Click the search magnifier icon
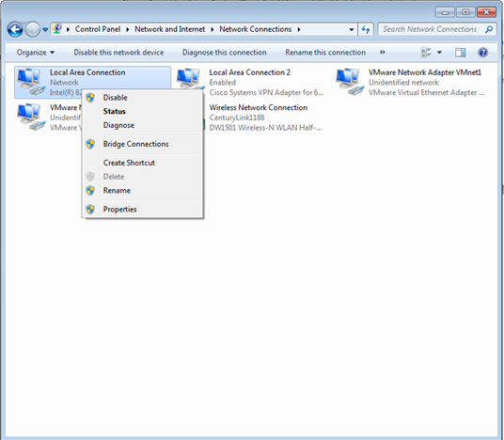 [x=489, y=29]
